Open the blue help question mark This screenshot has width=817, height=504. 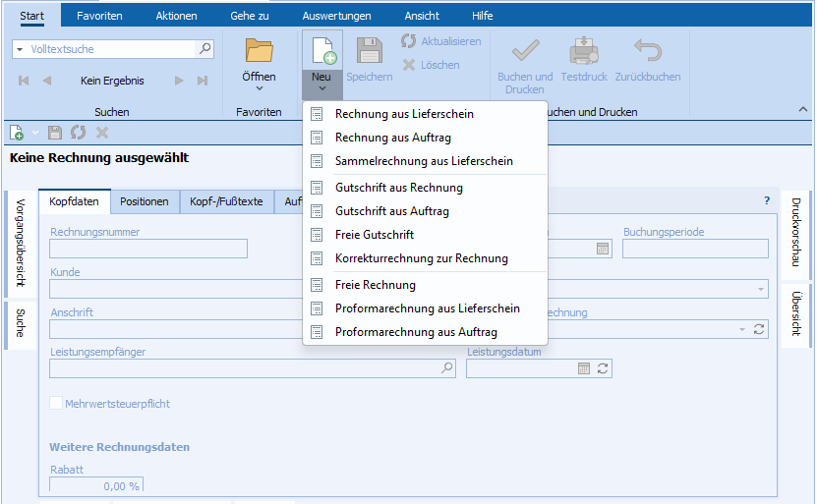pyautogui.click(x=767, y=200)
